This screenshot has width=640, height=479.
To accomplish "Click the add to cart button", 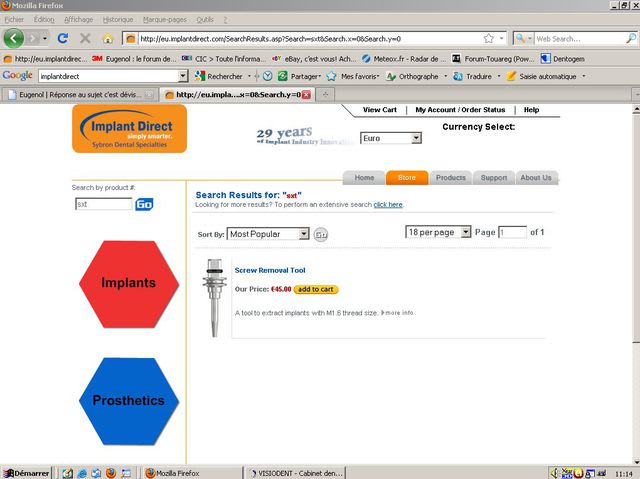I will click(x=316, y=289).
